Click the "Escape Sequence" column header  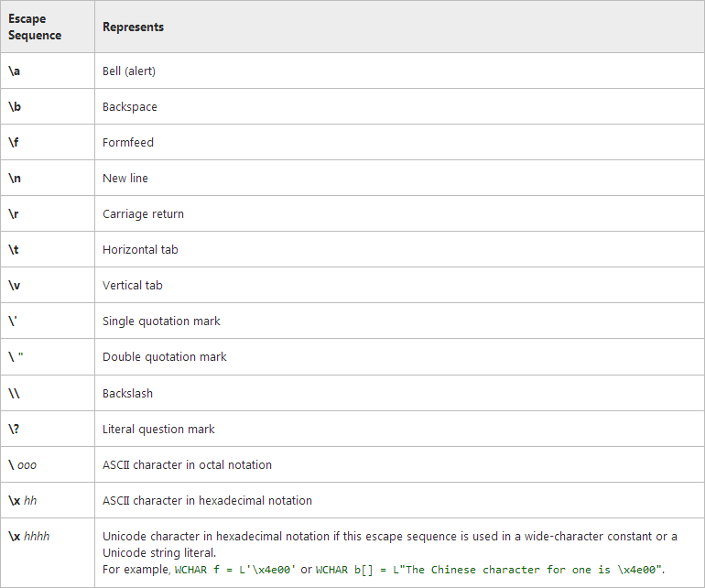(35, 27)
